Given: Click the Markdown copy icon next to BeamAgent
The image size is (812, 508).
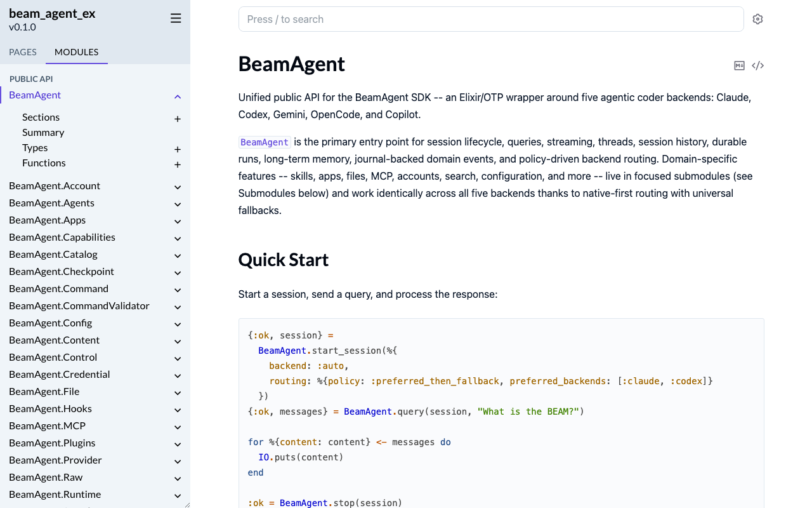Looking at the screenshot, I should [739, 65].
